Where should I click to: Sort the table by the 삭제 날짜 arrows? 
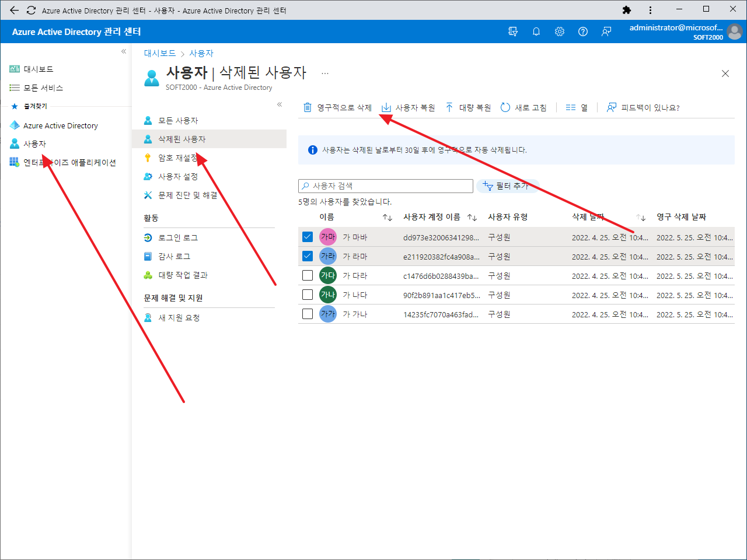pyautogui.click(x=641, y=218)
